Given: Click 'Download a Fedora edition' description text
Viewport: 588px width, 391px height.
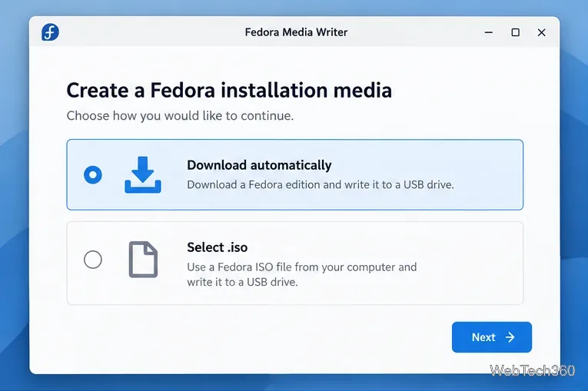Looking at the screenshot, I should point(321,185).
